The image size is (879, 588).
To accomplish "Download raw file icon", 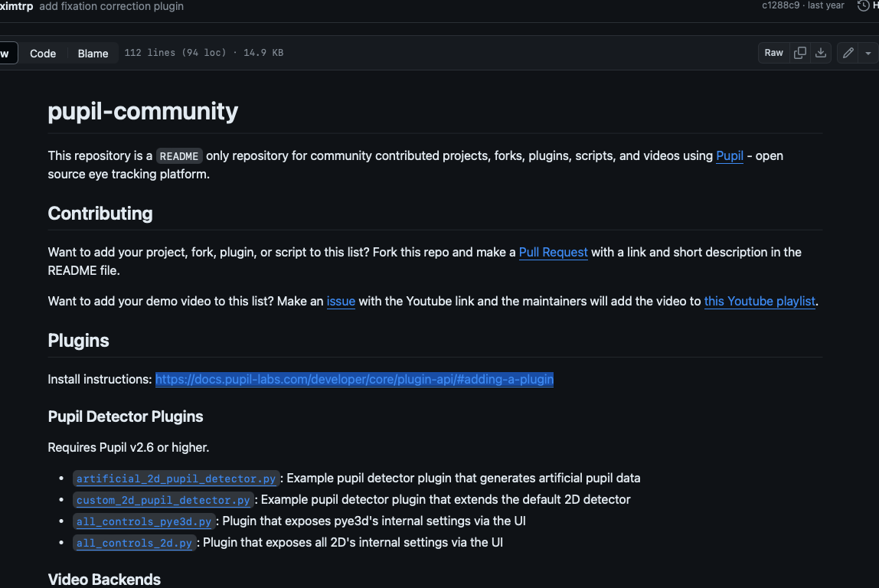I will 821,53.
